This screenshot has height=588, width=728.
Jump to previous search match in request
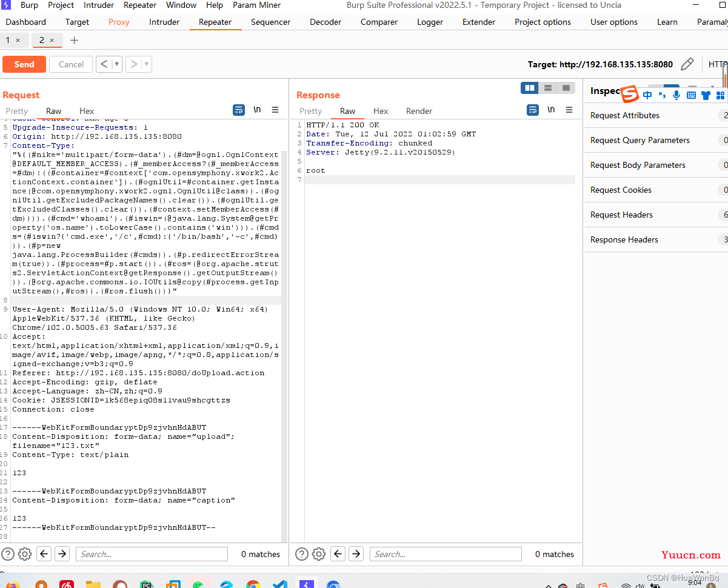[44, 553]
